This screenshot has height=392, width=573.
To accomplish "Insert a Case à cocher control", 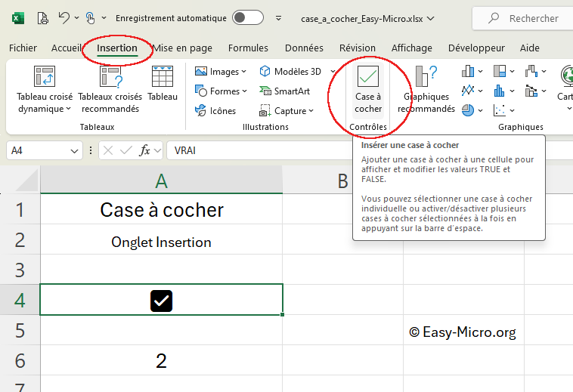I will 368,89.
